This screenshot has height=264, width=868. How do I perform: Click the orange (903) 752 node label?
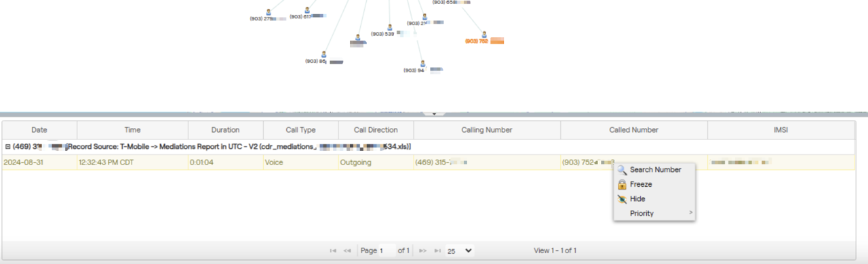click(484, 41)
